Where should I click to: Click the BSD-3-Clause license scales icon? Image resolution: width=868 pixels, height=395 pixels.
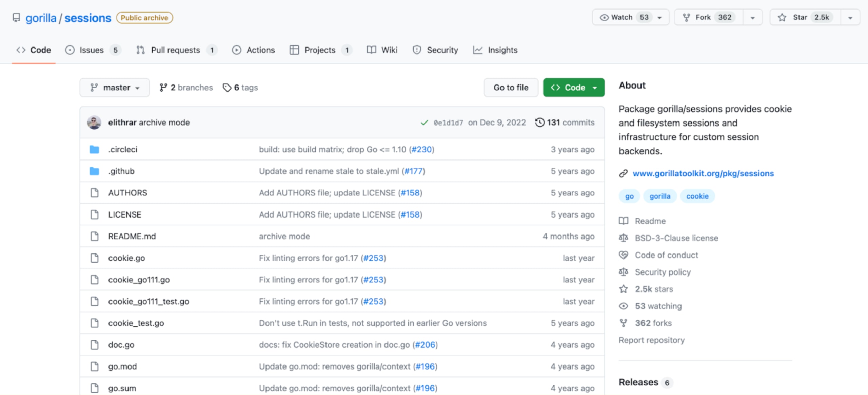tap(624, 238)
